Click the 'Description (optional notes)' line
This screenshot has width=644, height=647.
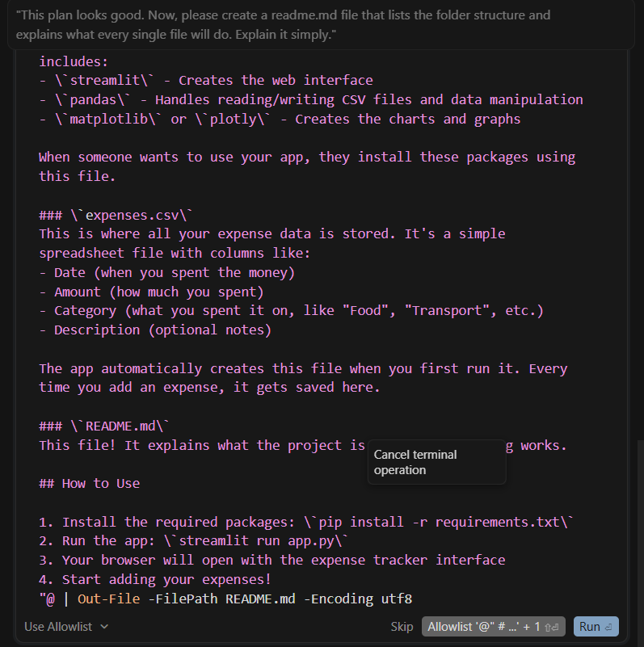tap(155, 330)
